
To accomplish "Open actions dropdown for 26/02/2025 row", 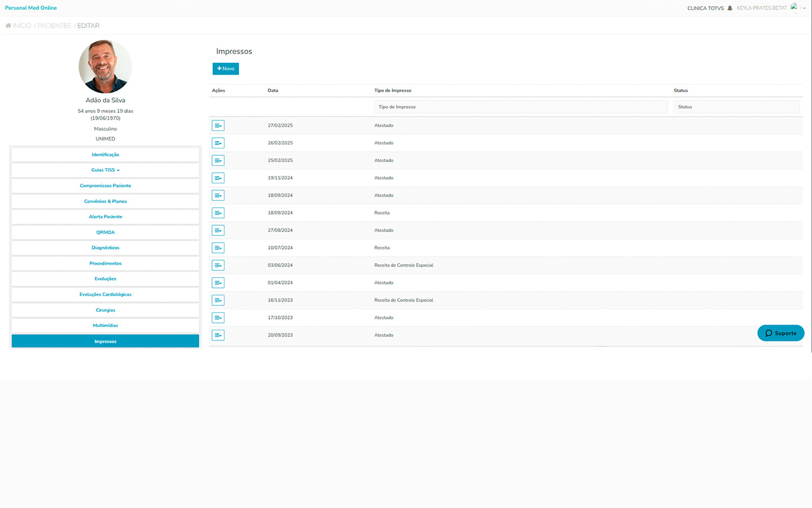I will 218,143.
